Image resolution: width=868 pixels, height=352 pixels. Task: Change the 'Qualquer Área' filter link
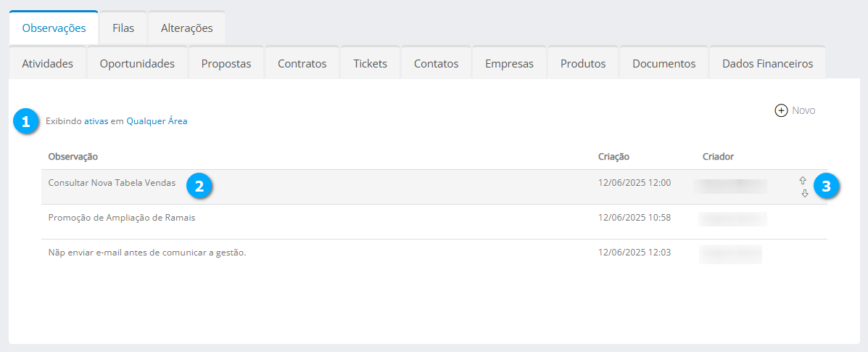click(157, 122)
